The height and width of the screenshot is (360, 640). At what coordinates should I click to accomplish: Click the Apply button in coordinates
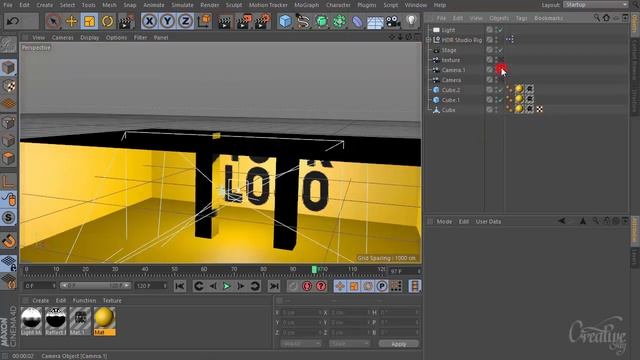coord(399,344)
